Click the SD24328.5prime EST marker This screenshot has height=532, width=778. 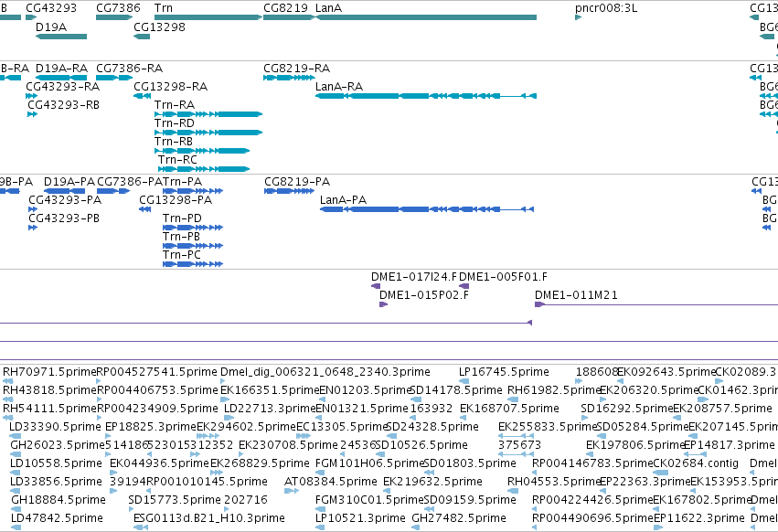tap(391, 437)
